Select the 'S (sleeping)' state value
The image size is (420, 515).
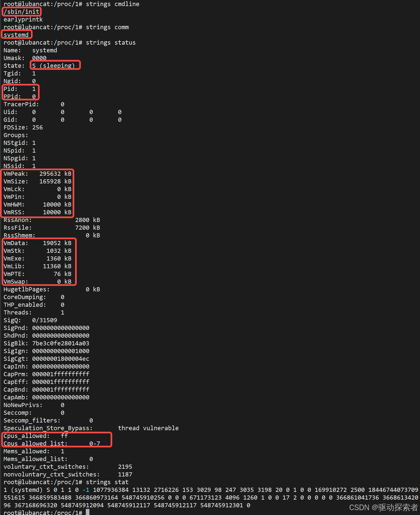(53, 66)
